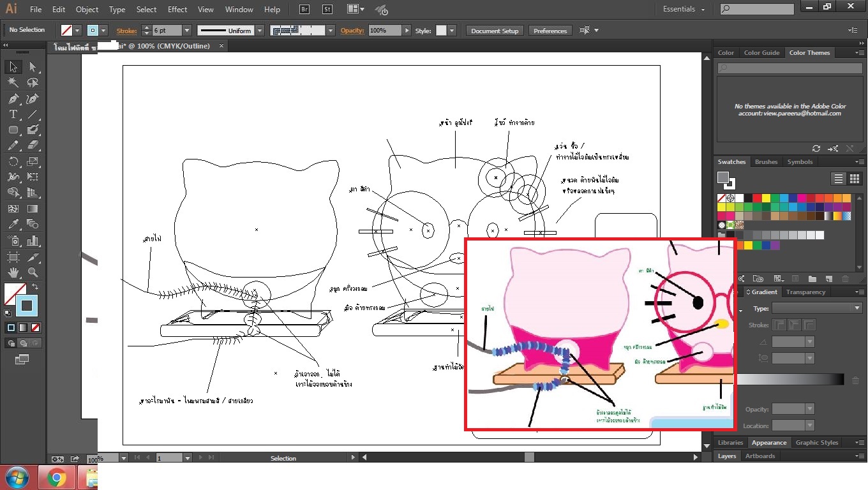Switch to the Graphic Styles tab
This screenshot has height=490, width=868.
pos(816,443)
